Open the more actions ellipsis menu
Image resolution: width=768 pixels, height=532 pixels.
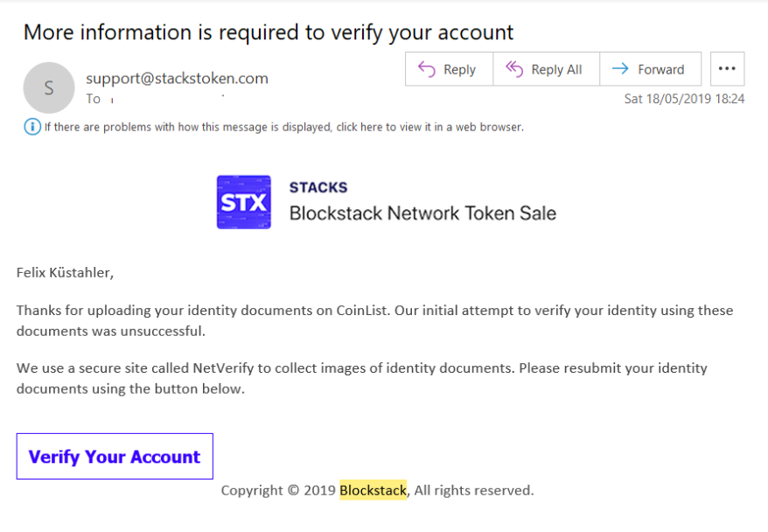(x=727, y=69)
